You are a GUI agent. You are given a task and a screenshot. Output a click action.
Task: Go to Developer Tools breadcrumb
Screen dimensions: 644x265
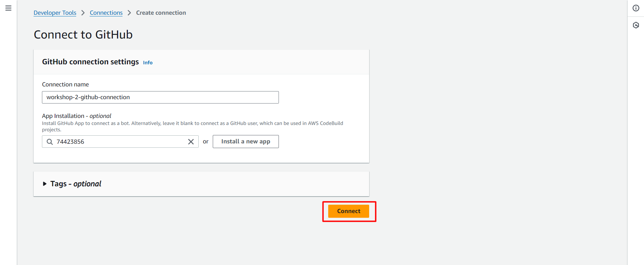[55, 13]
